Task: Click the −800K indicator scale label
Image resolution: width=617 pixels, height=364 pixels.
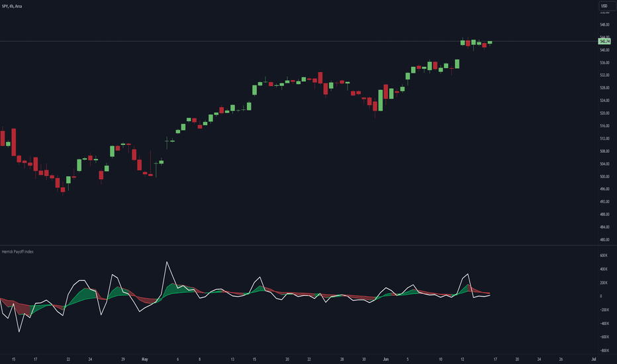Action: tap(604, 351)
